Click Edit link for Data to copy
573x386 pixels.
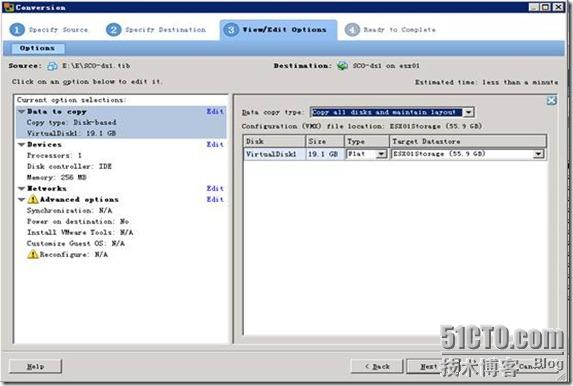click(215, 111)
